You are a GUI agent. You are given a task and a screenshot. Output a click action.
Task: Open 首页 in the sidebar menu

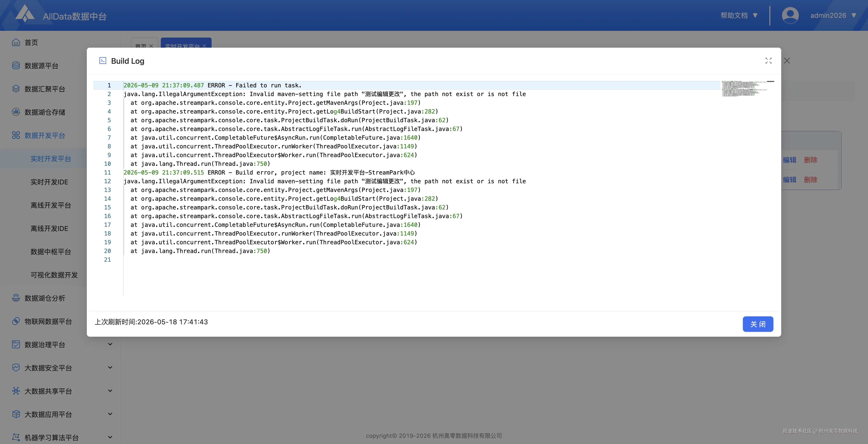(31, 42)
